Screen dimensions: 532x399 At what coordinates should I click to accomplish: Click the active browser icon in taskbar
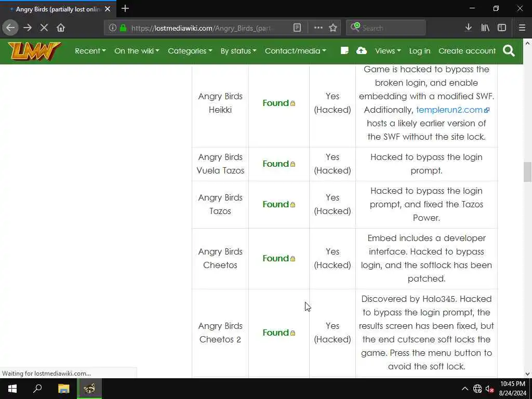click(89, 389)
